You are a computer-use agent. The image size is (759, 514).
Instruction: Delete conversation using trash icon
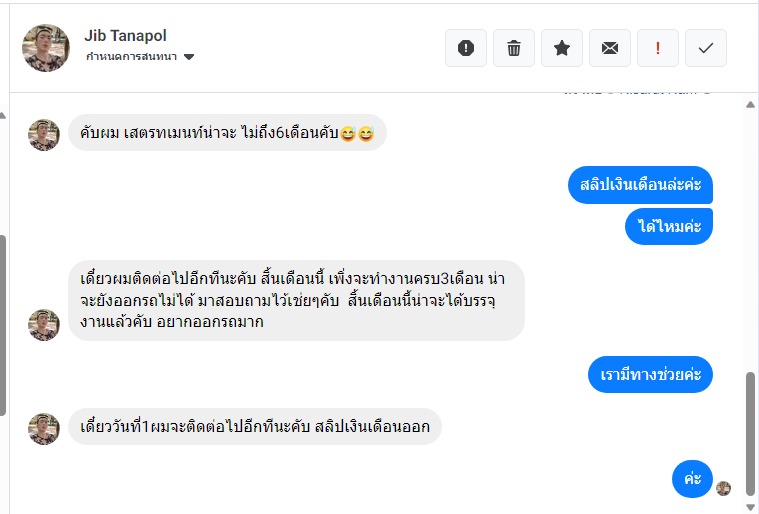[x=514, y=48]
